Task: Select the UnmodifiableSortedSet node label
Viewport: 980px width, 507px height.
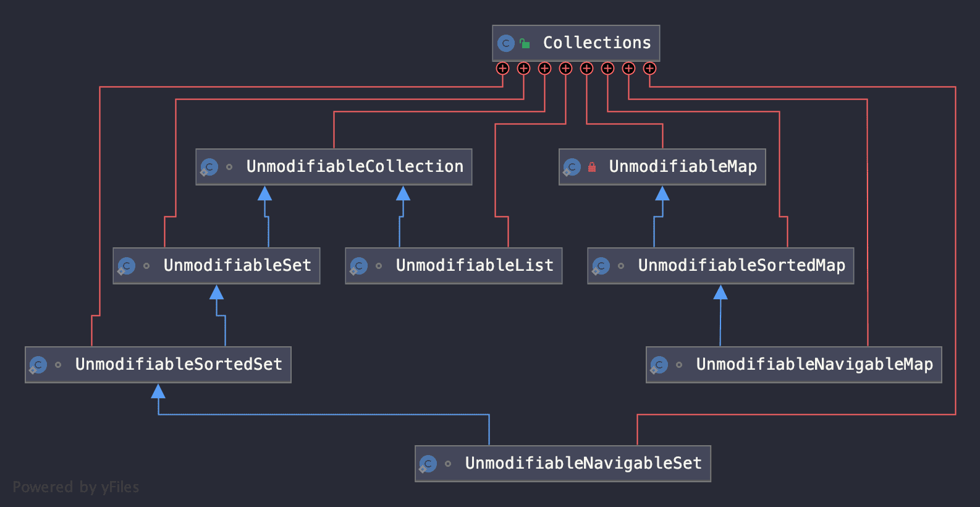Action: tap(179, 364)
